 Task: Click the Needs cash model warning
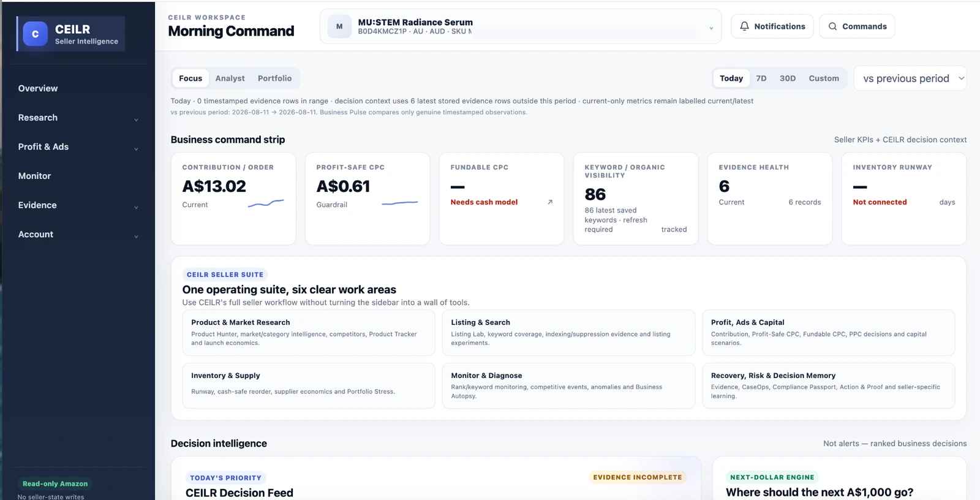coord(484,202)
